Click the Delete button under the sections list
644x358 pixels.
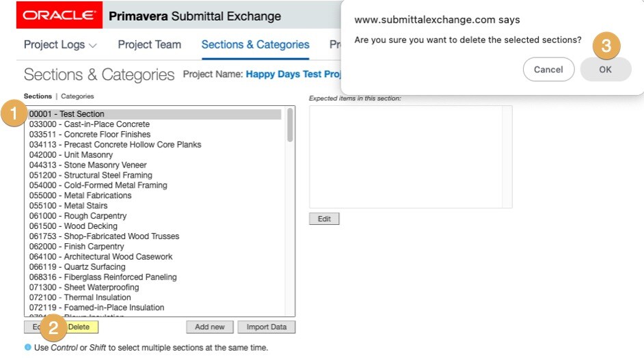pyautogui.click(x=79, y=327)
